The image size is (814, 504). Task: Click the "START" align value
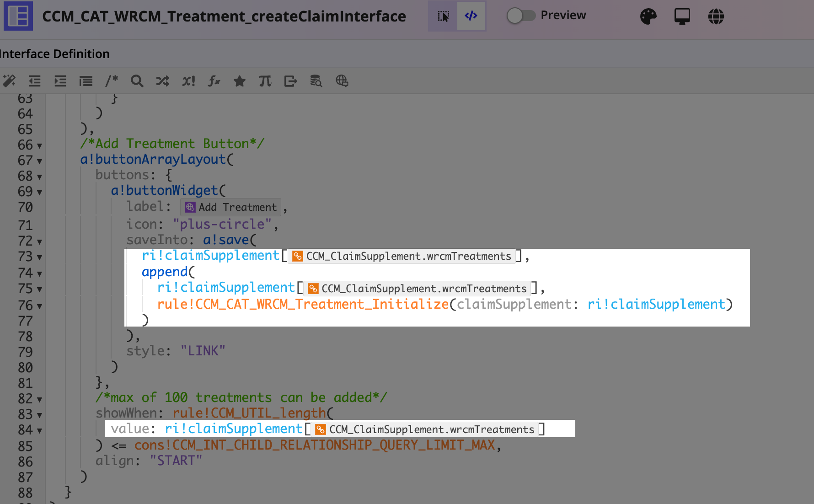coord(176,461)
